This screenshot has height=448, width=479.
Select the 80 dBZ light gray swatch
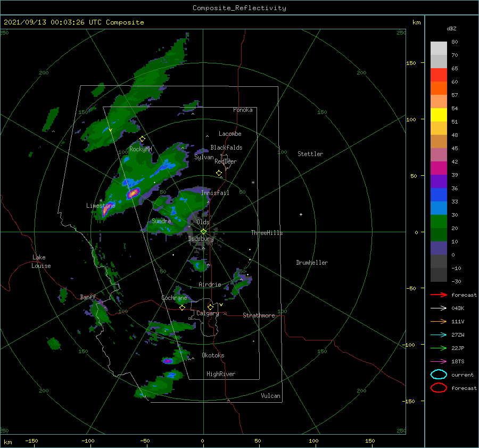(x=439, y=48)
